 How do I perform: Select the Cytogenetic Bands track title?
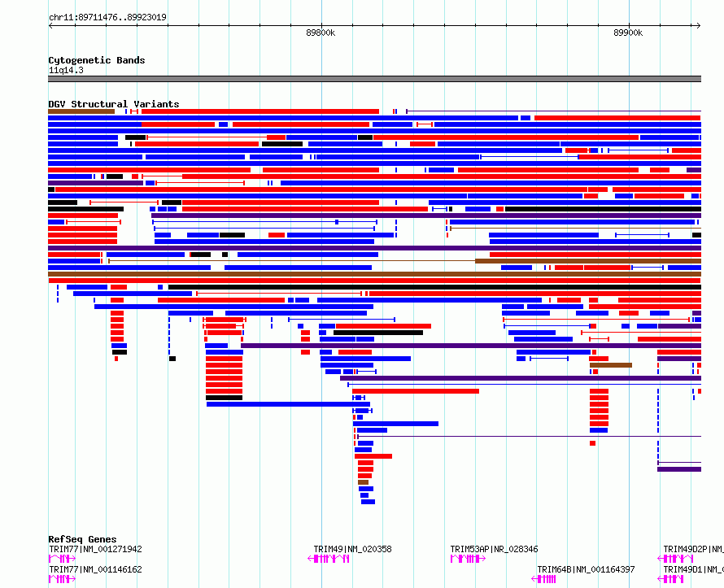(x=97, y=60)
